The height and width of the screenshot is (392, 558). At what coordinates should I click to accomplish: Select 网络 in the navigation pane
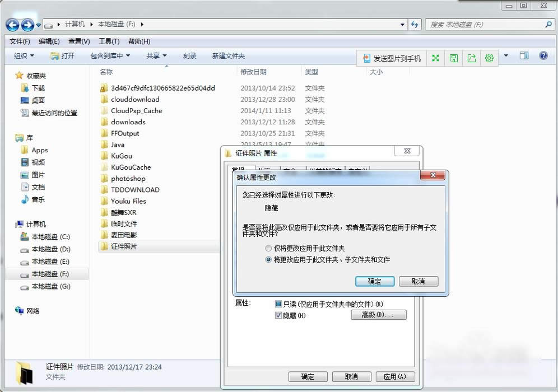[27, 311]
